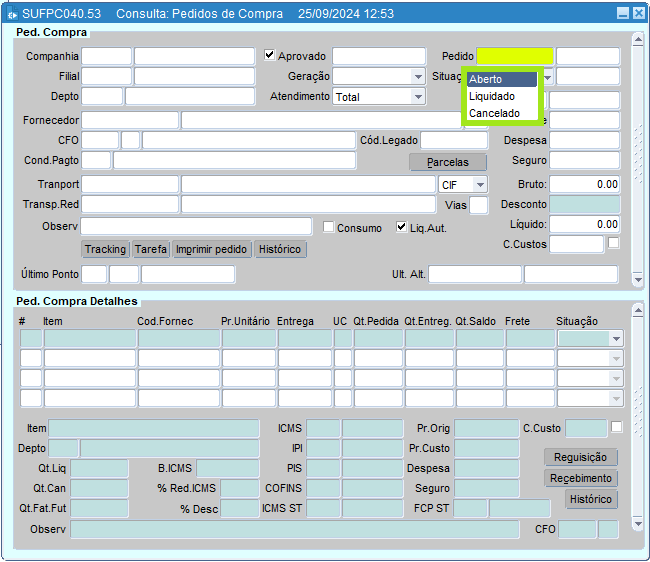The image size is (650, 562).
Task: Choose Cancelado in the Situação list
Action: coord(494,113)
